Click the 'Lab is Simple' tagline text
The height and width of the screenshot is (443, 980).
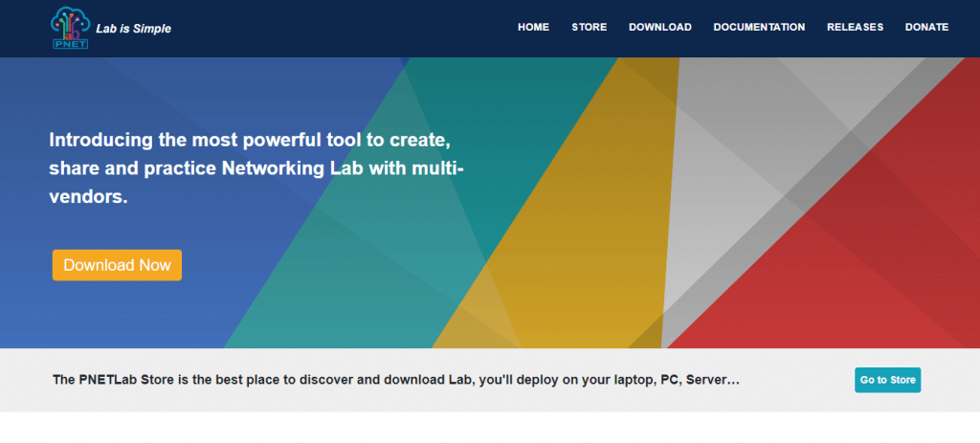133,29
